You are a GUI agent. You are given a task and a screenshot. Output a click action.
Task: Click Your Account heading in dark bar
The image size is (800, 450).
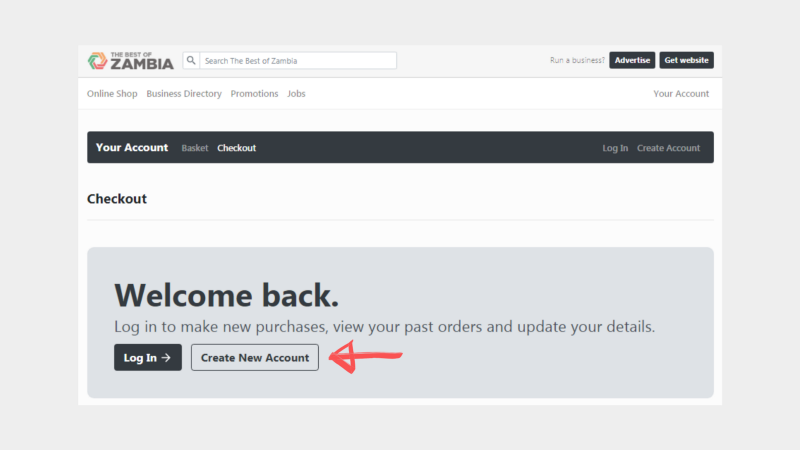132,147
